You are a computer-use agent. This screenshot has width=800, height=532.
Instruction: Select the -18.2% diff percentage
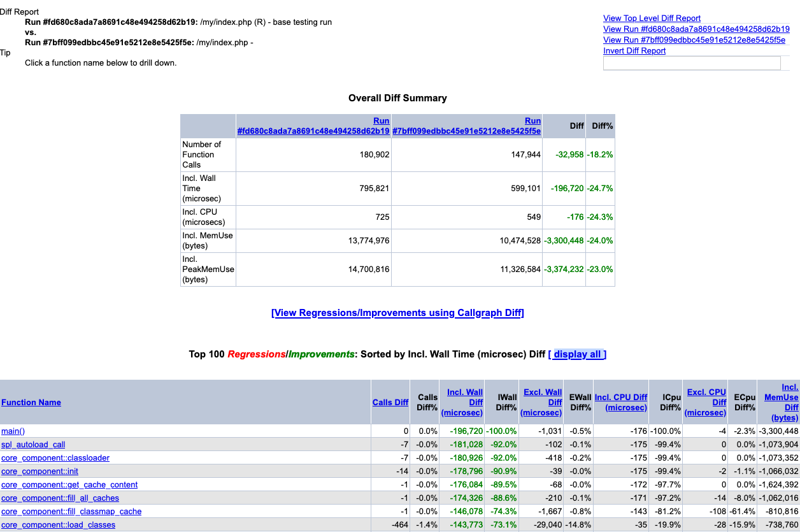point(600,155)
